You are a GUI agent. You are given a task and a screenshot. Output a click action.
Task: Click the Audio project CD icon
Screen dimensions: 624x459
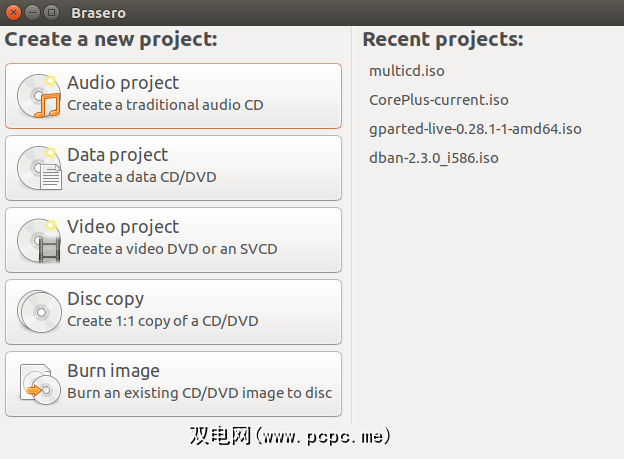pos(39,96)
